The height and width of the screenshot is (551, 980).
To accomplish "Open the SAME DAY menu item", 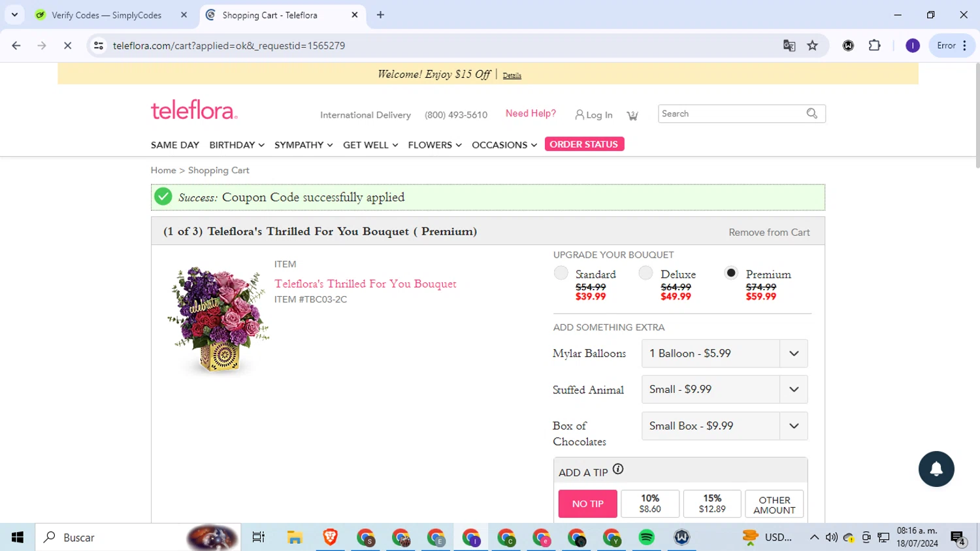I will tap(175, 145).
